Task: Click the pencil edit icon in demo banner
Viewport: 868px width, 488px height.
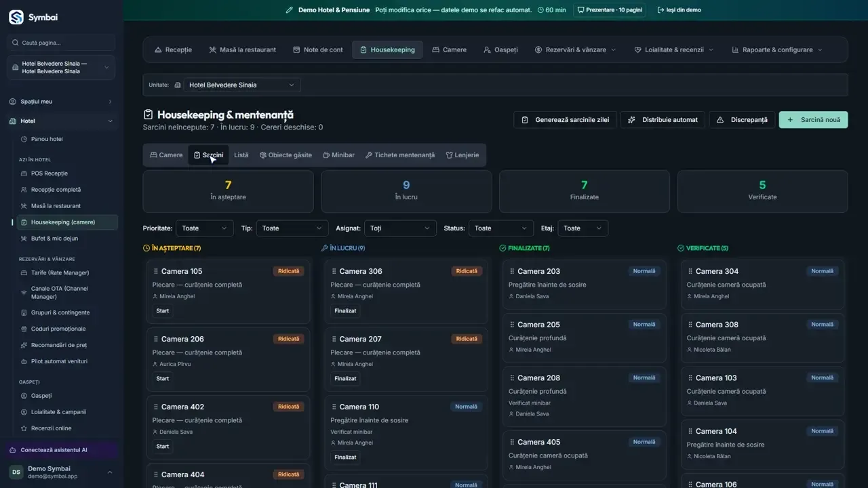Action: tap(290, 10)
